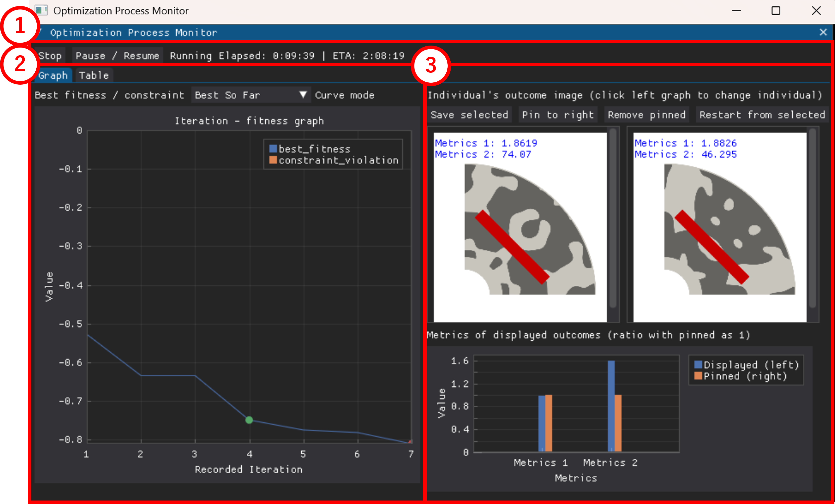Click Remove pinned button

coord(647,115)
